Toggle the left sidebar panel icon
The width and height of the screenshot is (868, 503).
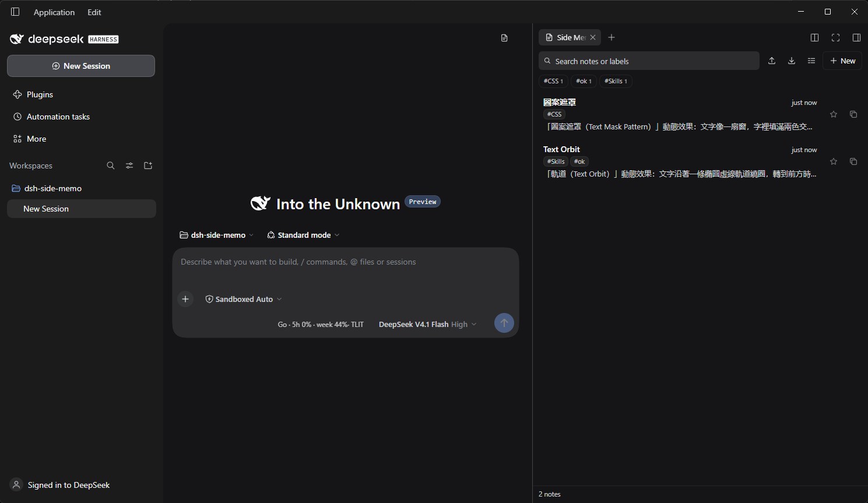(x=15, y=12)
